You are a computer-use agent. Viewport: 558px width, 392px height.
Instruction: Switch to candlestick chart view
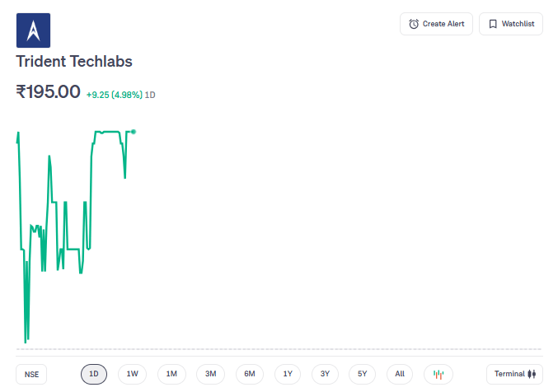coord(438,374)
